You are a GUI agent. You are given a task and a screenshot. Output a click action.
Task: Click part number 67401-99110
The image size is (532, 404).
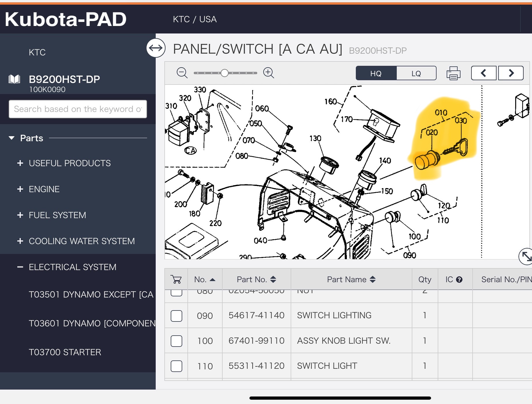(256, 341)
